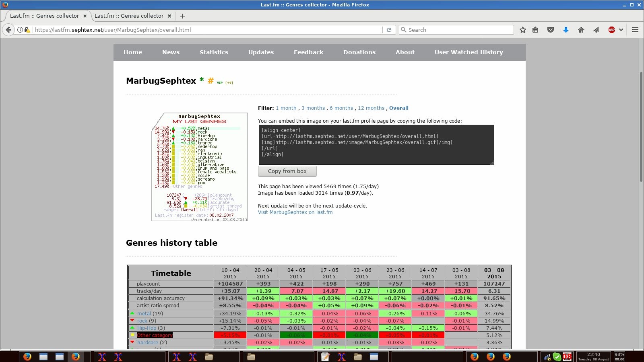Reload the page with the refresh icon
Image resolution: width=644 pixels, height=362 pixels.
click(x=389, y=30)
